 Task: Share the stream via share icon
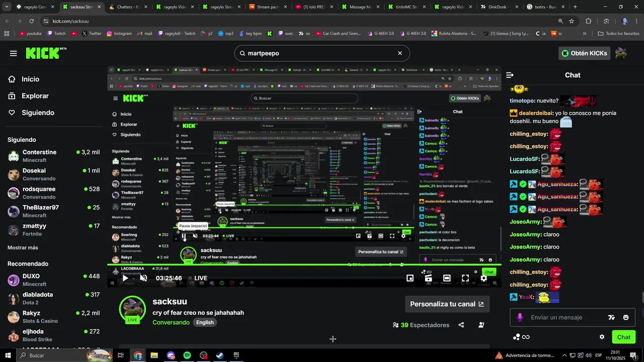point(461,325)
